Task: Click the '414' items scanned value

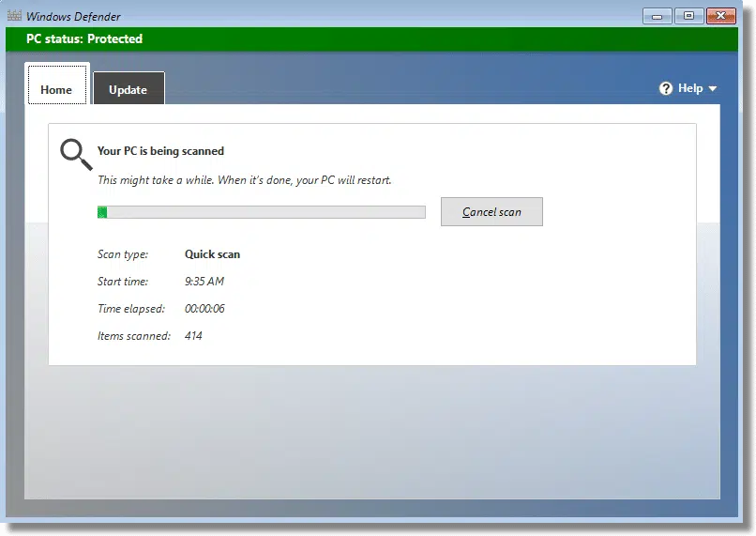Action: (193, 336)
